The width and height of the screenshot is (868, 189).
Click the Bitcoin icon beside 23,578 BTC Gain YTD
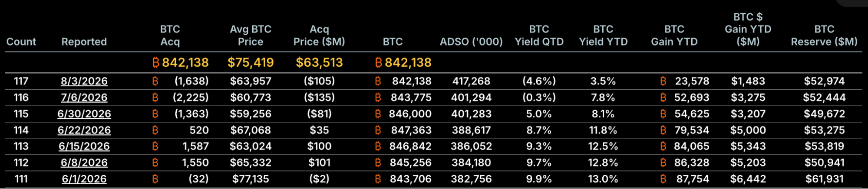click(663, 81)
